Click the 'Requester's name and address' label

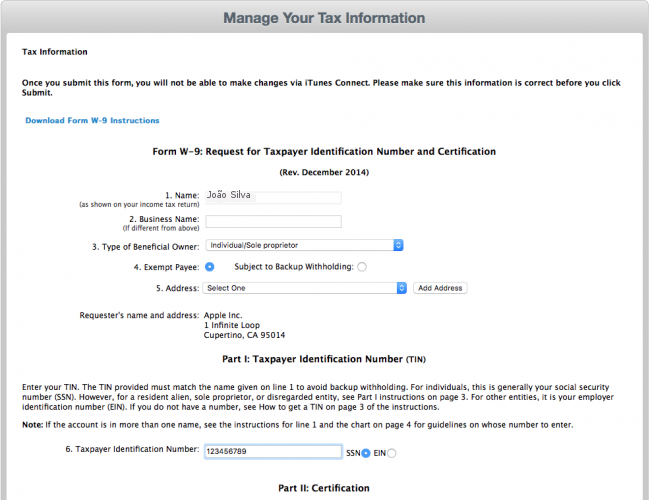click(x=139, y=315)
